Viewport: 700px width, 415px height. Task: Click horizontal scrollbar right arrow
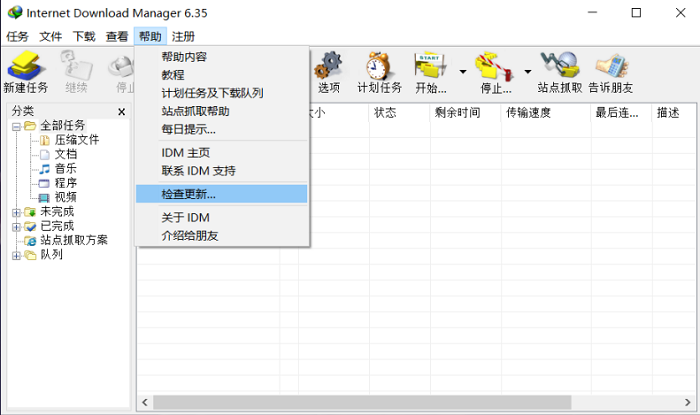688,403
